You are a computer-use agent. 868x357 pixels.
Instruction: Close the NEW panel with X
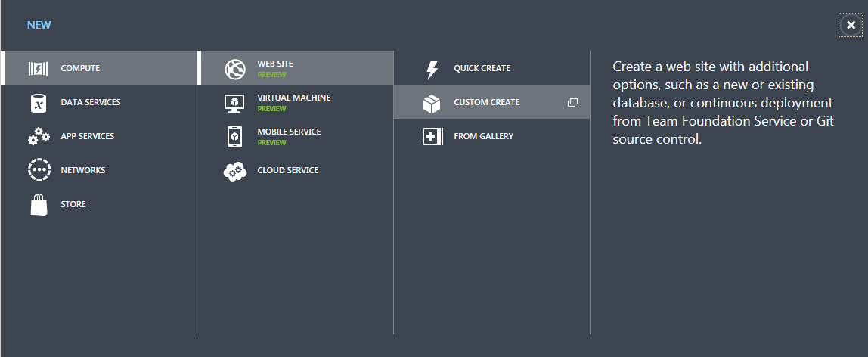pyautogui.click(x=851, y=26)
